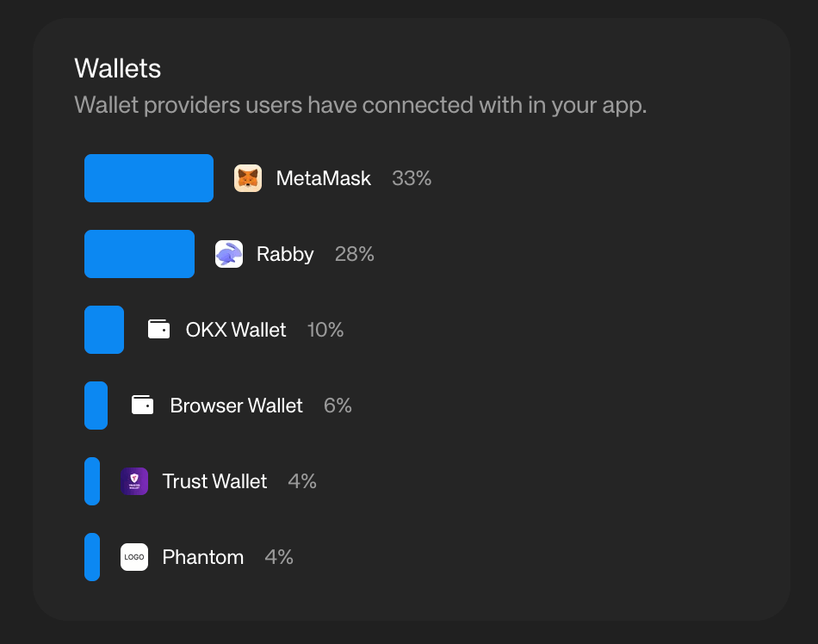
Task: Select the MetaMask wallet label
Action: (x=323, y=178)
